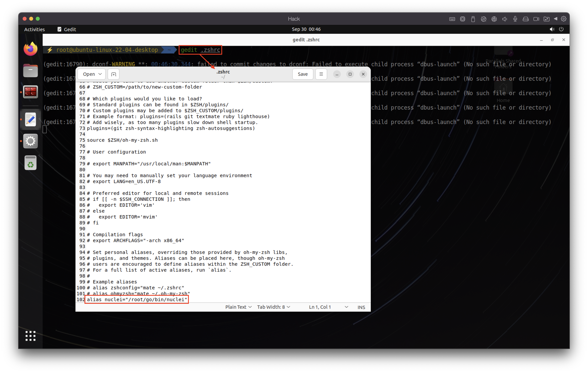Select the Text Editor dock icon

pyautogui.click(x=30, y=120)
